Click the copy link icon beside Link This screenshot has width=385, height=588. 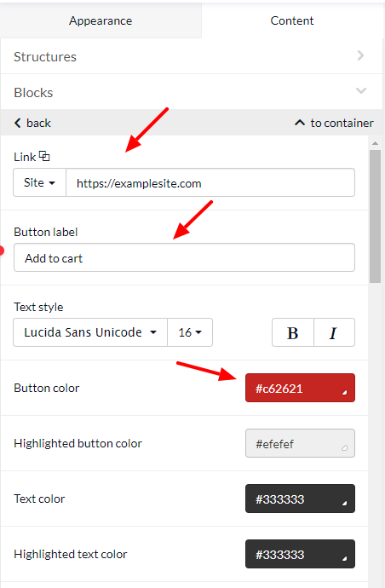[44, 156]
